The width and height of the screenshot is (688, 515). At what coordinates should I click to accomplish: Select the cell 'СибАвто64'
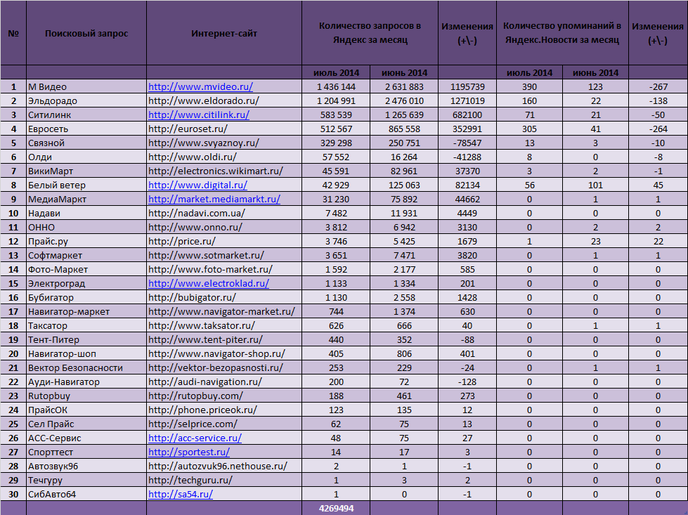point(86,494)
